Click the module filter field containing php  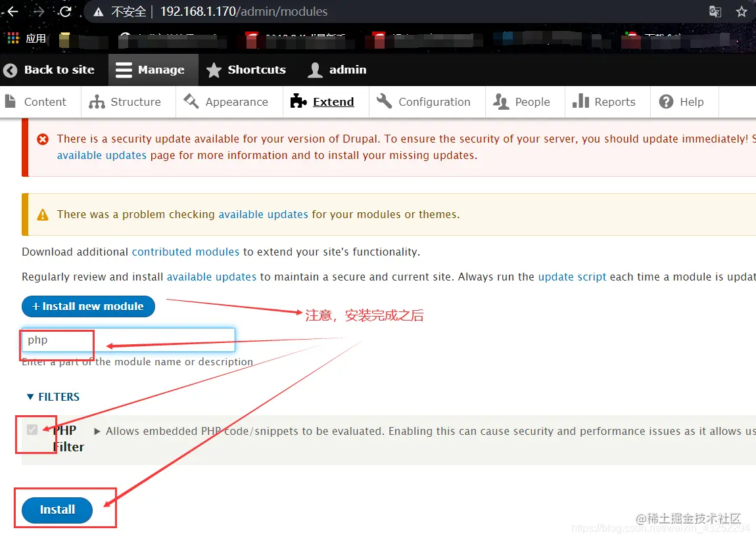[x=128, y=340]
